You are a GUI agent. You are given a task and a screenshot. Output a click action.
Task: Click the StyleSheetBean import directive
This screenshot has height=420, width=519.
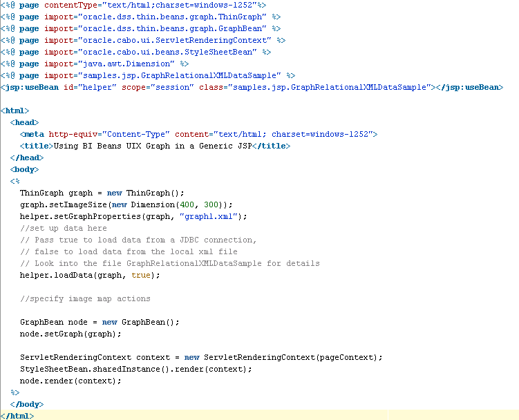[135, 52]
